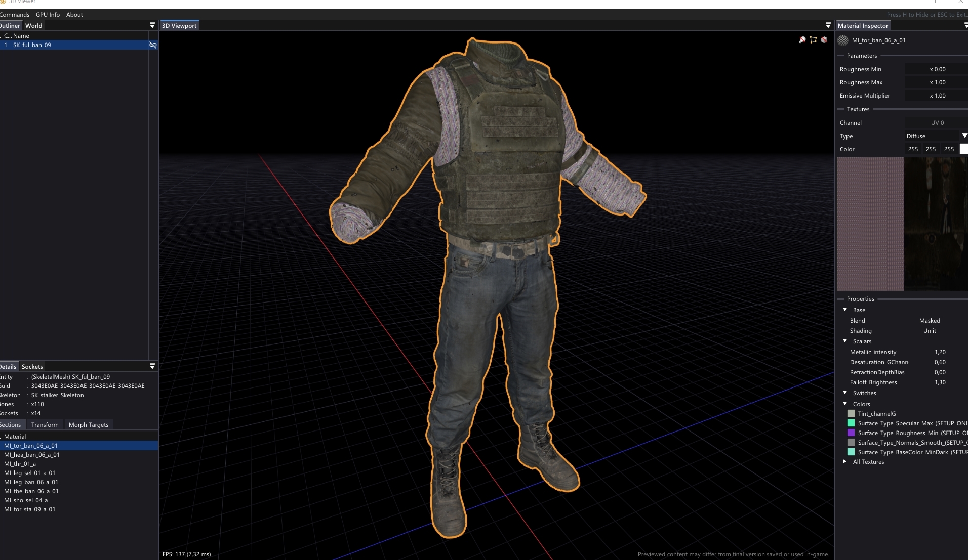Screen dimensions: 968x560
Task: Click the Blend value Masked
Action: [x=930, y=321]
